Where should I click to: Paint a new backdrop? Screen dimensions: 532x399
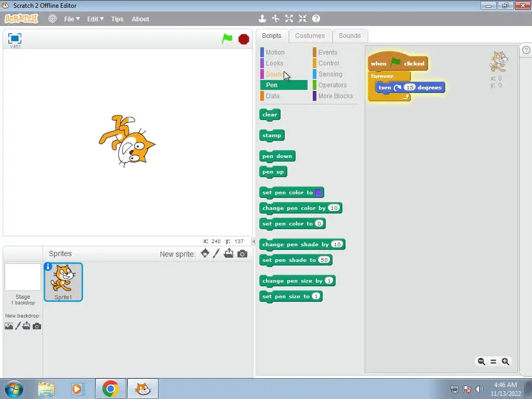pos(18,326)
